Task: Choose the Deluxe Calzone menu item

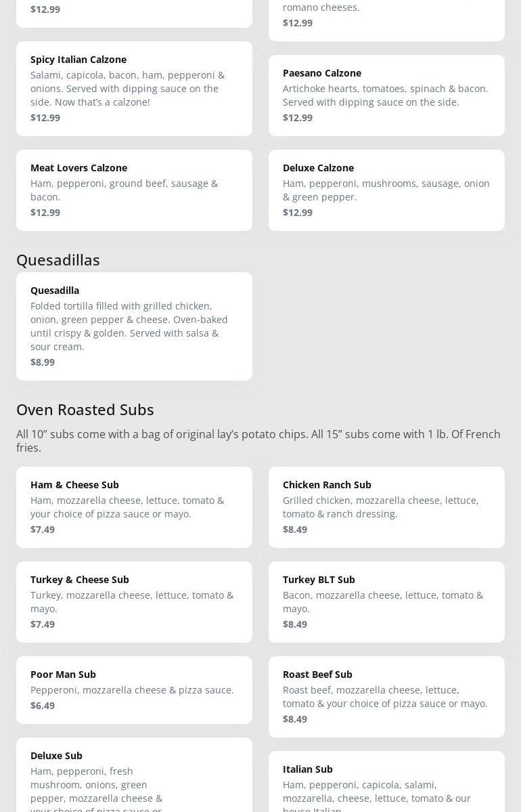Action: pos(386,190)
